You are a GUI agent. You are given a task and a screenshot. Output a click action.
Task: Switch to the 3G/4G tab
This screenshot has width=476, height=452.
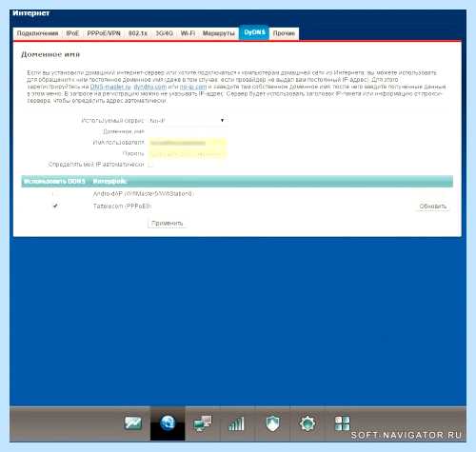165,33
